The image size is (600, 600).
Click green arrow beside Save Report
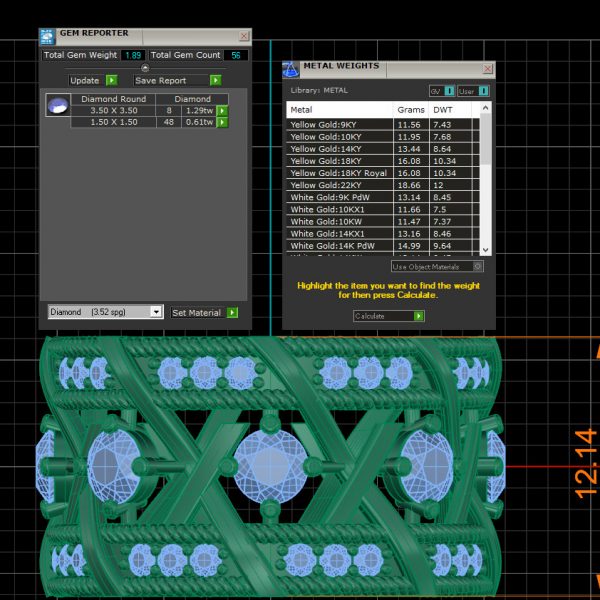click(215, 80)
